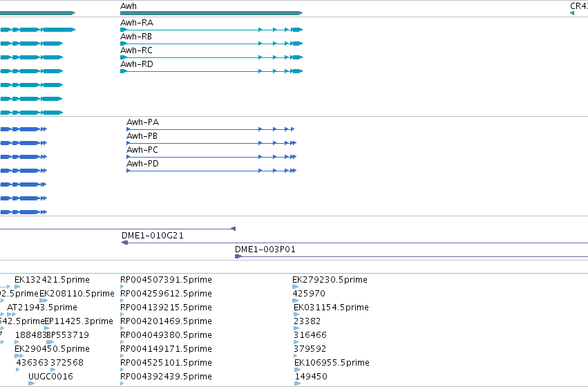This screenshot has height=387, width=588.
Task: Click the 23382 feature label
Action: pyautogui.click(x=307, y=321)
